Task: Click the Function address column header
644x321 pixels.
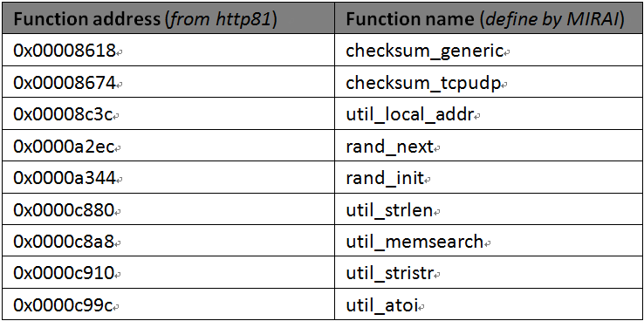Action: 168,18
